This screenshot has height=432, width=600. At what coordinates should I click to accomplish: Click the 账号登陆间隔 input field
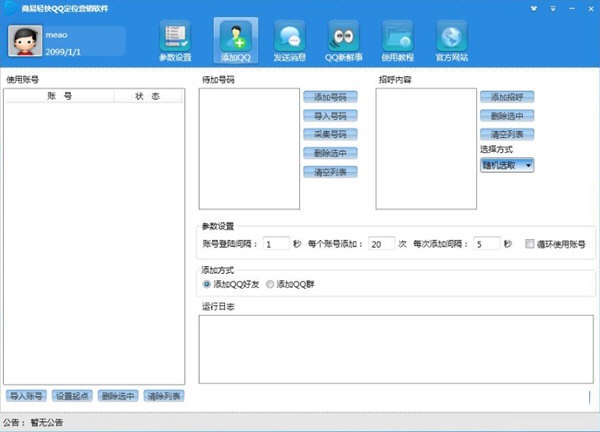pos(276,244)
